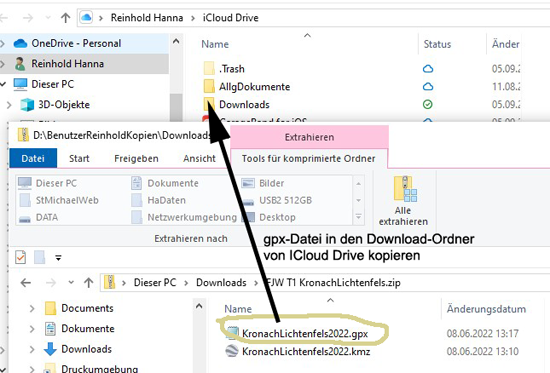Click the Extrahieren contextual tab header

[x=309, y=137]
